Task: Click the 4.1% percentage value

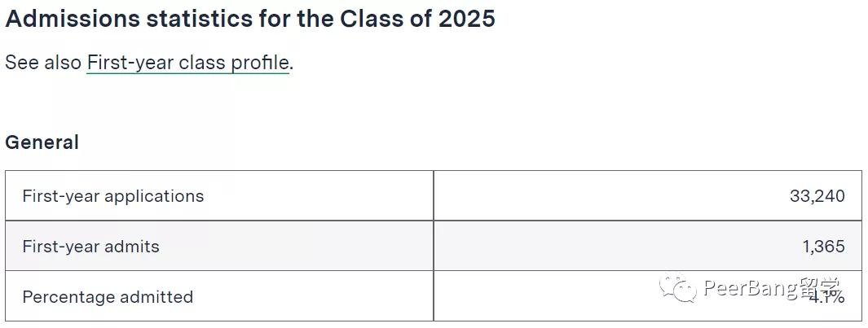Action: click(826, 300)
